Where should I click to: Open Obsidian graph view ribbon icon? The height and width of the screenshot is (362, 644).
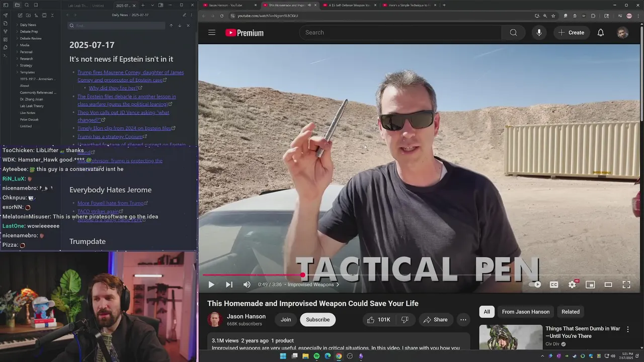(5, 31)
